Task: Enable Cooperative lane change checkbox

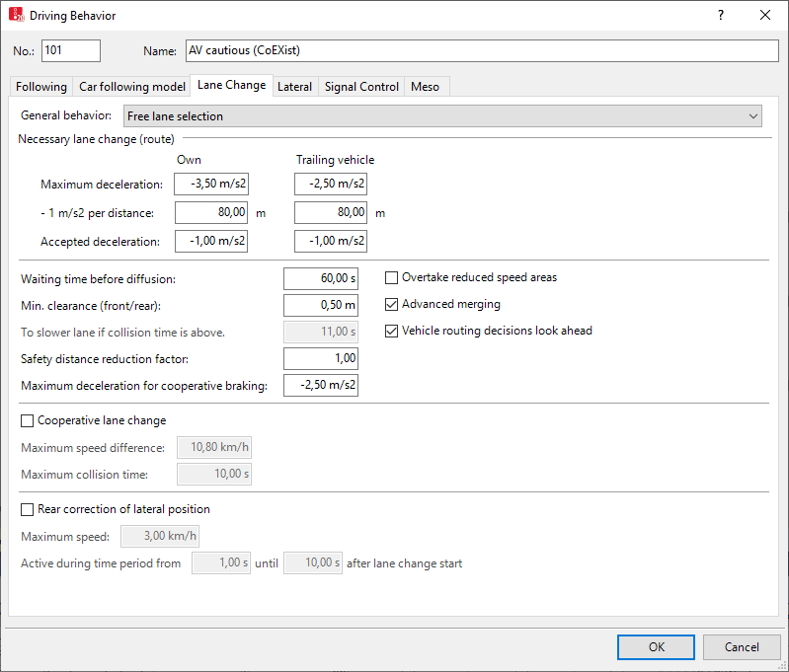Action: (27, 421)
